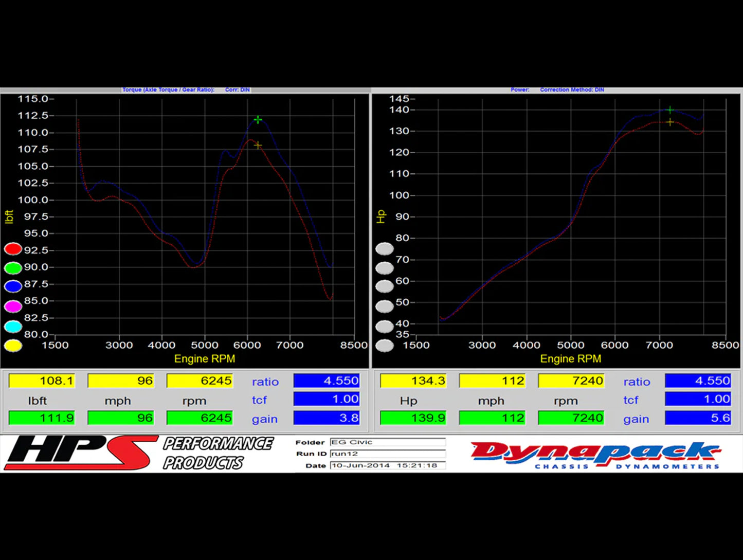The image size is (743, 560).
Task: Click the yellow peak marker on power curve
Action: 670,122
